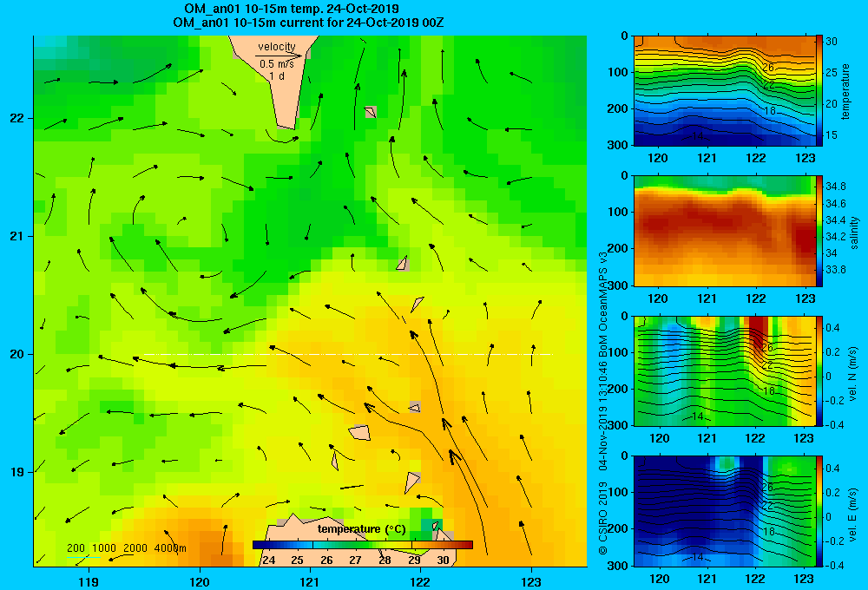Image resolution: width=868 pixels, height=590 pixels.
Task: Click latitude label 21 on the main map
Action: pos(16,236)
